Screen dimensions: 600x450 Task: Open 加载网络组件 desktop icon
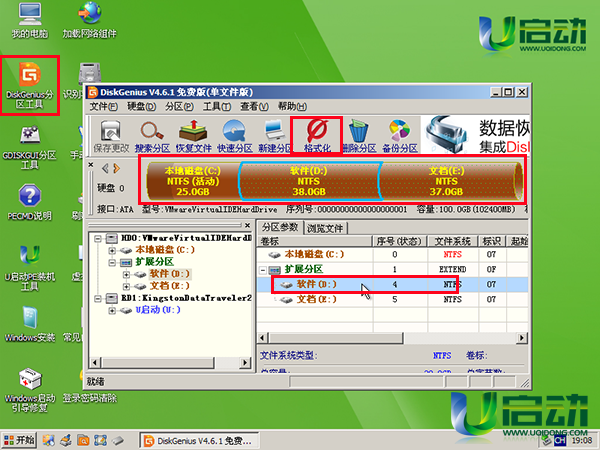point(90,20)
